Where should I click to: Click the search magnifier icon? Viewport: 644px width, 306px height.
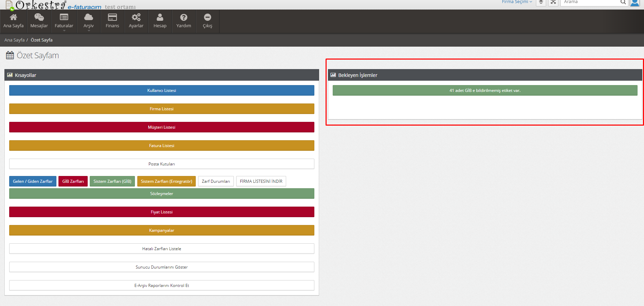tap(623, 2)
